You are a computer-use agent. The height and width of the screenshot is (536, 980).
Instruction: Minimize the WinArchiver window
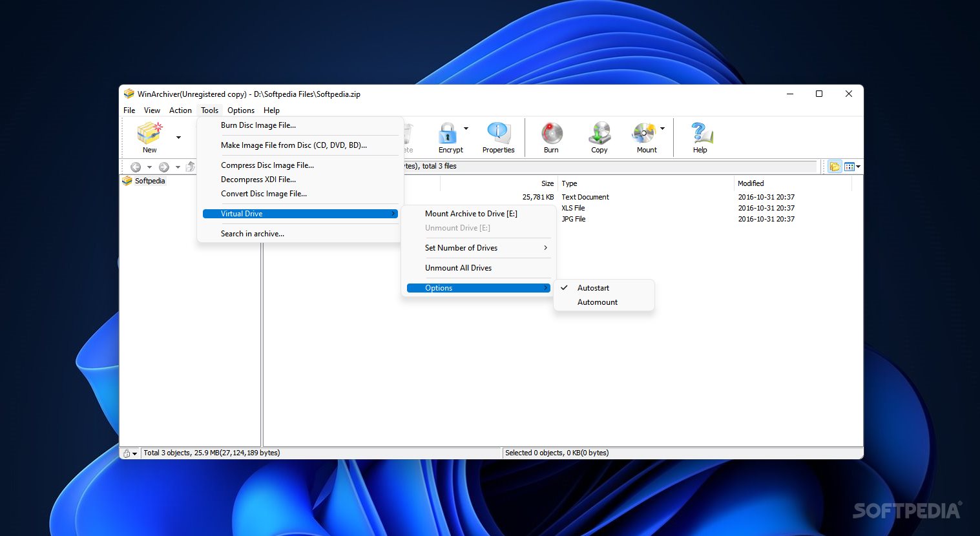click(x=789, y=94)
